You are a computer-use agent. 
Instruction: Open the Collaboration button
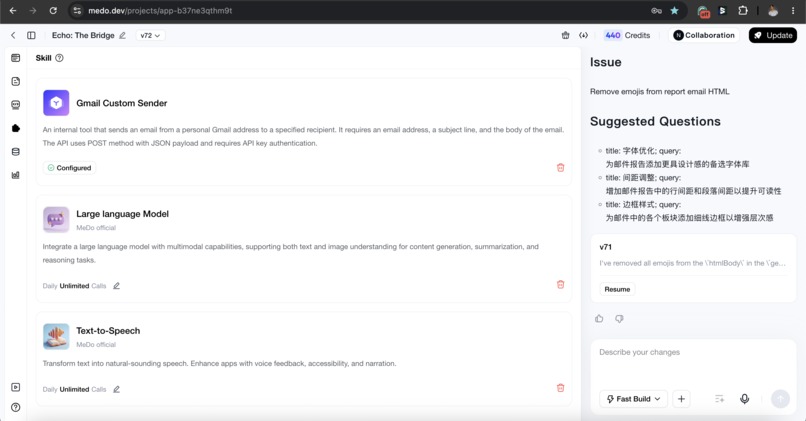click(x=704, y=35)
